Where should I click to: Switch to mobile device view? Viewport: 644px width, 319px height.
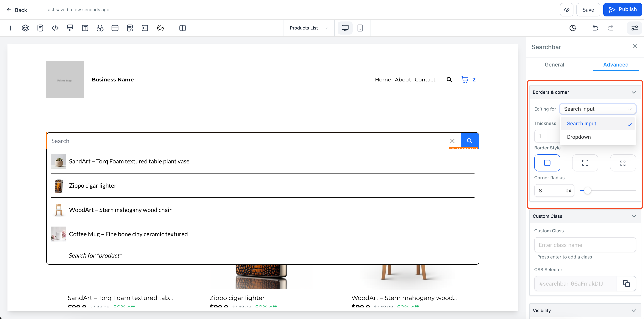pyautogui.click(x=360, y=28)
